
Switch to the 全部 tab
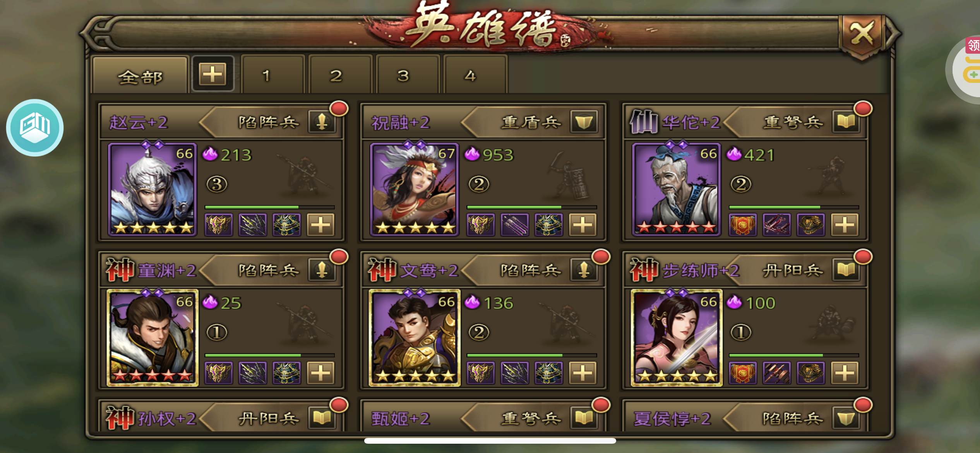(140, 76)
